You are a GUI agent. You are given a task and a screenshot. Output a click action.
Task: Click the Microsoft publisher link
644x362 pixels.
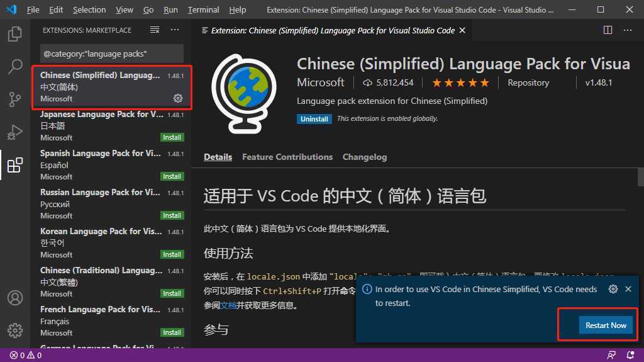coord(320,82)
